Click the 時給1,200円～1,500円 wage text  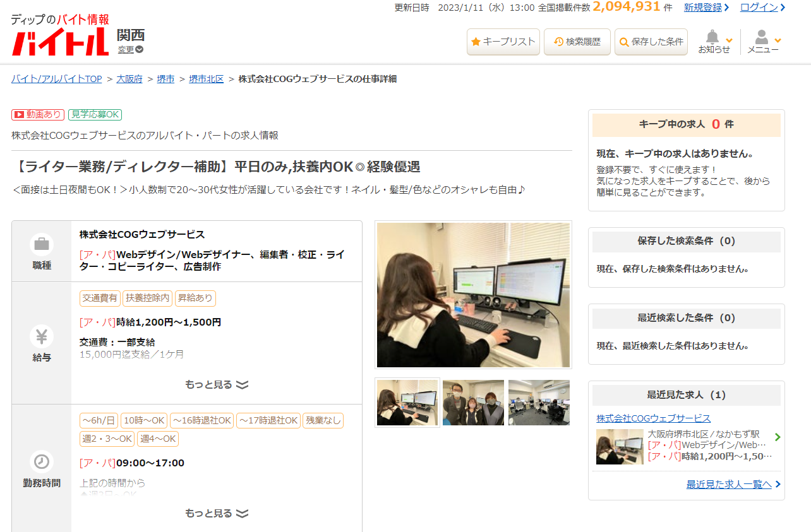(x=169, y=322)
